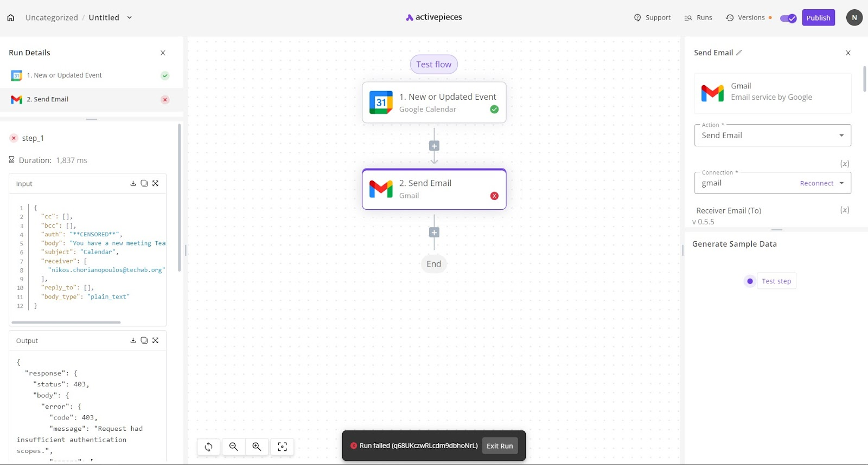This screenshot has height=465, width=868.
Task: Copy the Output JSON
Action: pyautogui.click(x=144, y=340)
